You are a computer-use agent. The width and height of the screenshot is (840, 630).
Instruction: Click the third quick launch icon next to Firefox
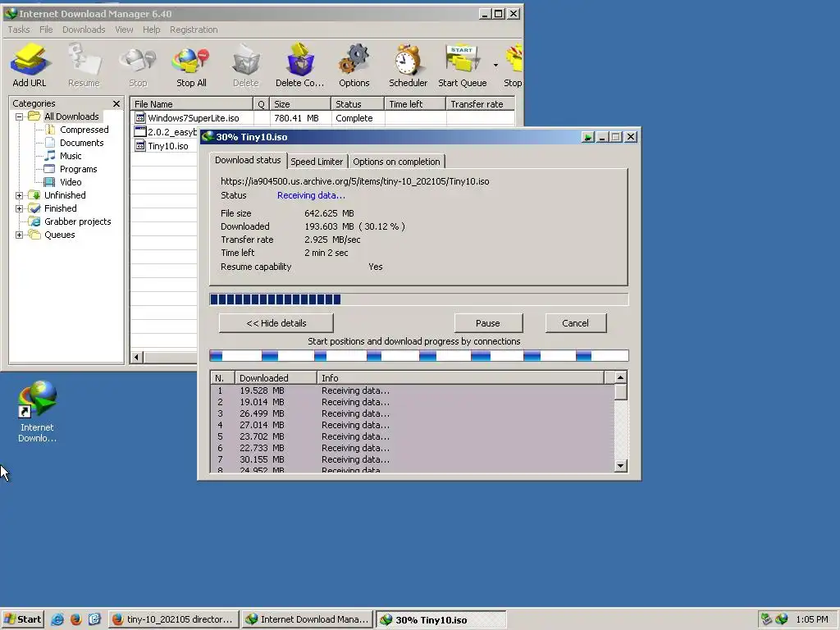point(94,619)
